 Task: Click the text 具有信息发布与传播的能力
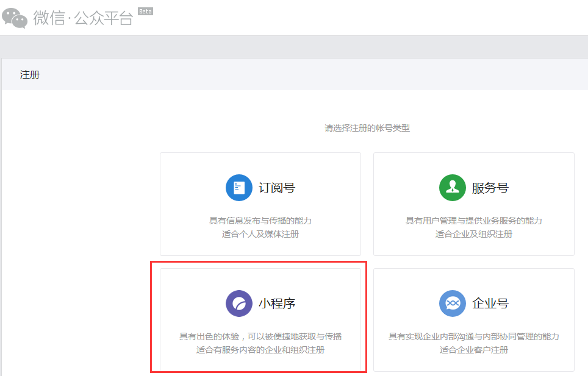point(260,221)
